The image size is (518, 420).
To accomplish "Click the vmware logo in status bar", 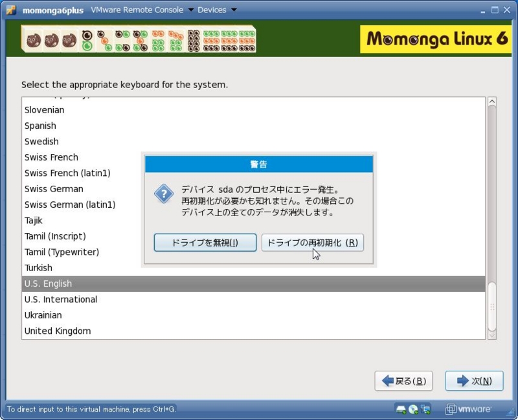I will point(467,410).
